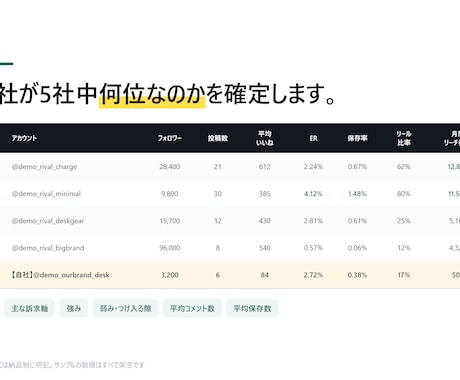
Task: Click post count 30
Action: coord(218,194)
